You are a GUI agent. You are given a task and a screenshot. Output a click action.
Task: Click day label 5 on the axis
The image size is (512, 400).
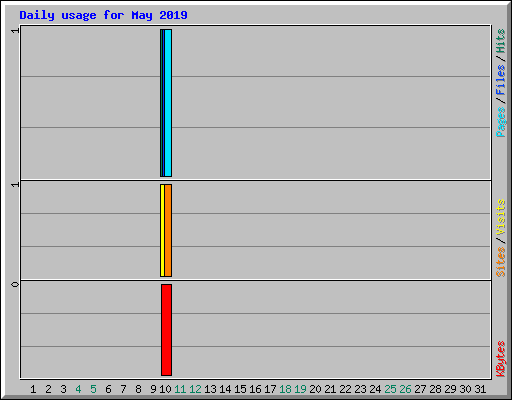click(x=93, y=389)
